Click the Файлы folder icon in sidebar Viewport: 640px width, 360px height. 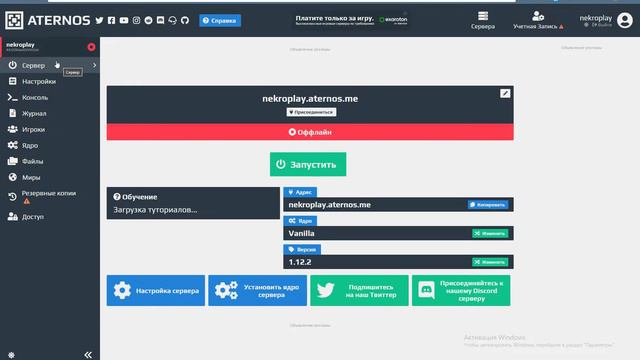(x=13, y=161)
